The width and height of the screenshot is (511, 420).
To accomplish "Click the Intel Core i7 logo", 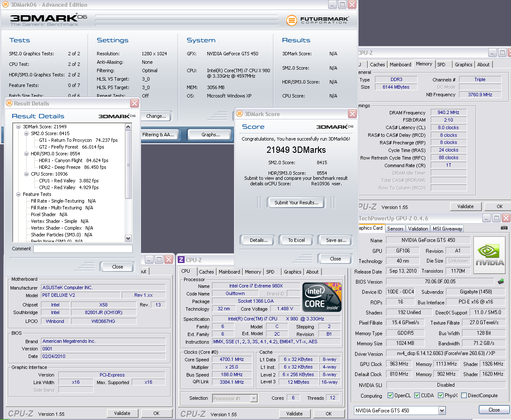I will pyautogui.click(x=322, y=297).
